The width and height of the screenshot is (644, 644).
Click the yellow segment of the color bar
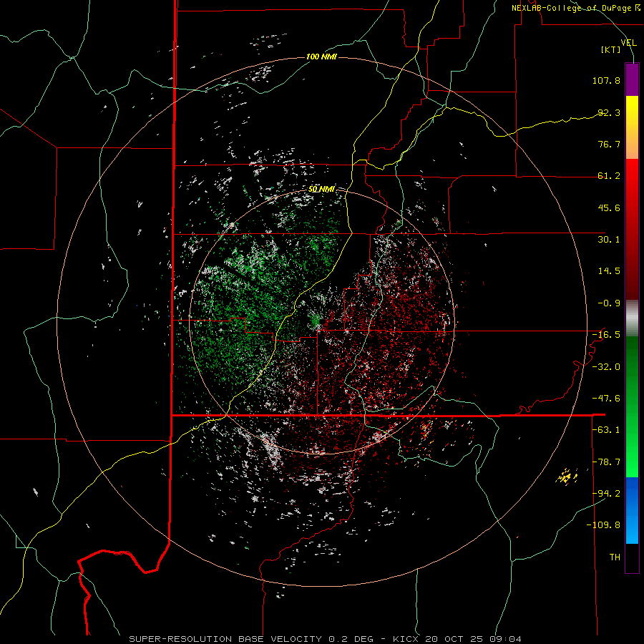coord(632,127)
